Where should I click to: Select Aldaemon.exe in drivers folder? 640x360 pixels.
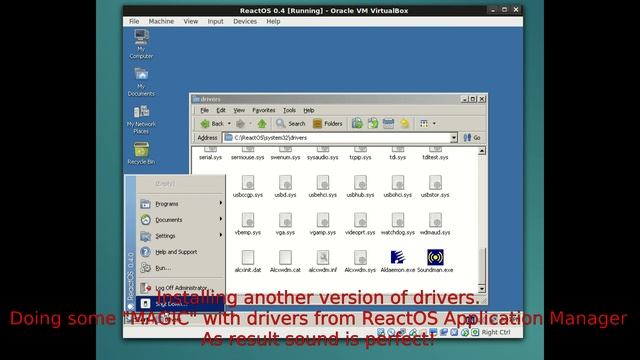tap(398, 261)
